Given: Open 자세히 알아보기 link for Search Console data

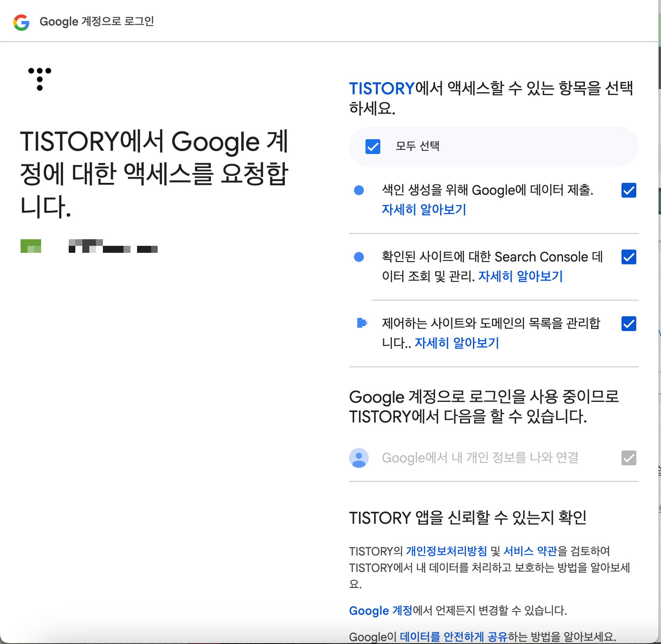Looking at the screenshot, I should tap(520, 276).
